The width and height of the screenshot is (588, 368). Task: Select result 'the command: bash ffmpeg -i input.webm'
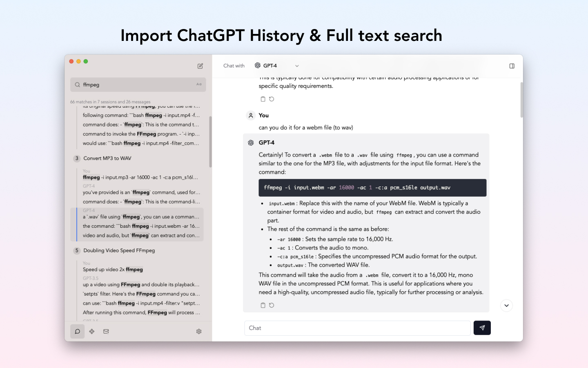(141, 226)
